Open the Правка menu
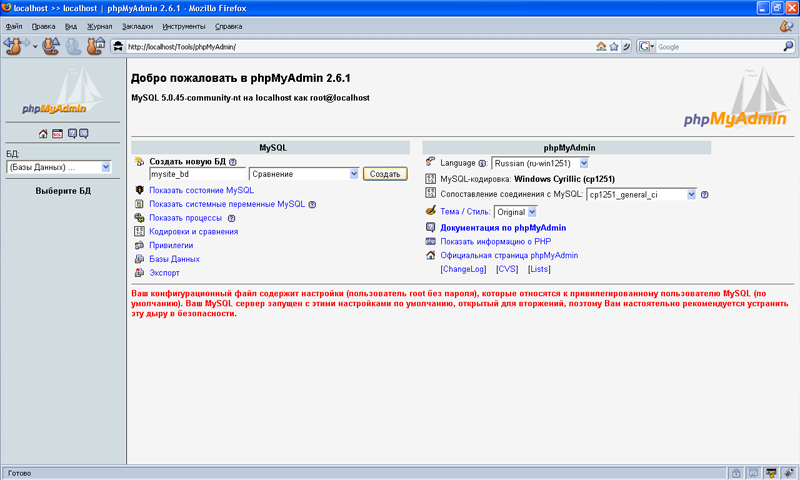The width and height of the screenshot is (800, 480). tap(43, 26)
